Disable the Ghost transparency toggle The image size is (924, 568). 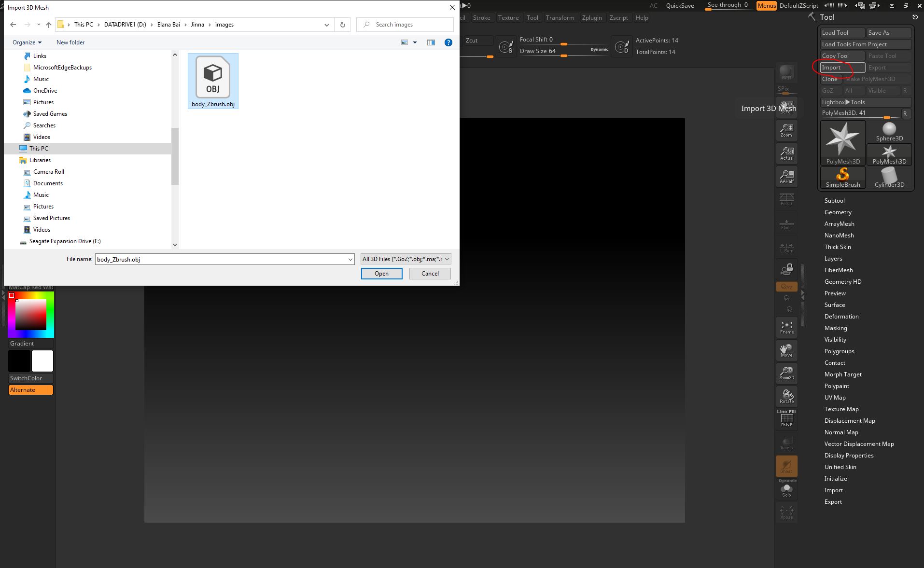click(786, 466)
